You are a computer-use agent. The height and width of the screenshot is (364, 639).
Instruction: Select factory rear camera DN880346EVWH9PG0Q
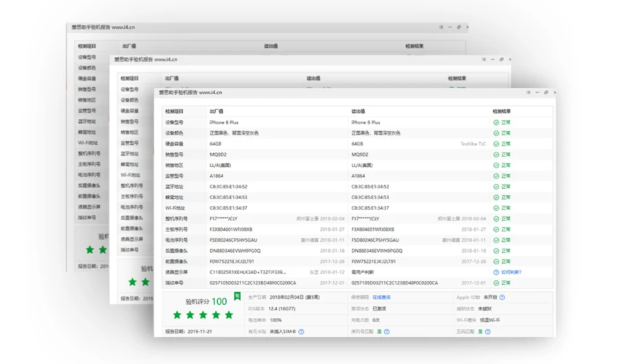pyautogui.click(x=235, y=251)
